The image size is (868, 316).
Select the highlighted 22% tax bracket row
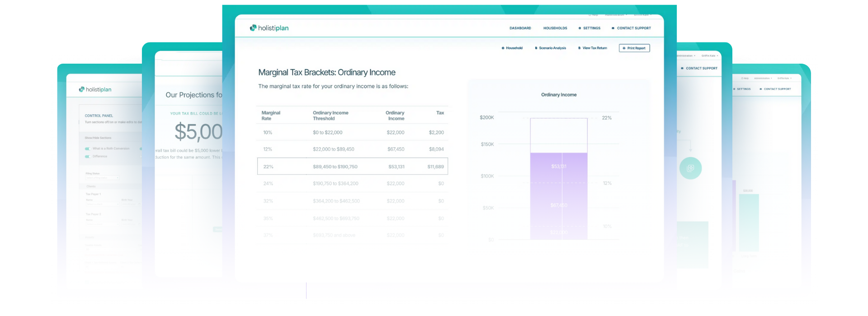coord(352,167)
